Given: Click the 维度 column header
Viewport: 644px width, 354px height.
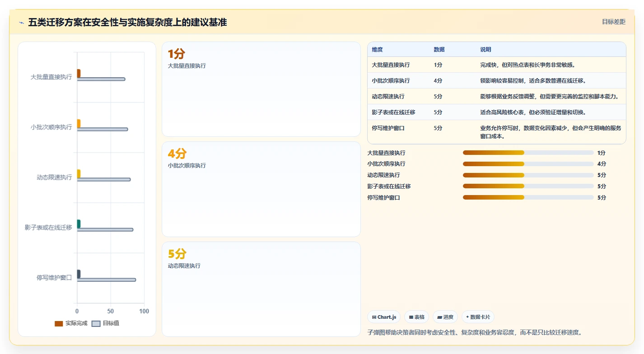Looking at the screenshot, I should click(377, 50).
